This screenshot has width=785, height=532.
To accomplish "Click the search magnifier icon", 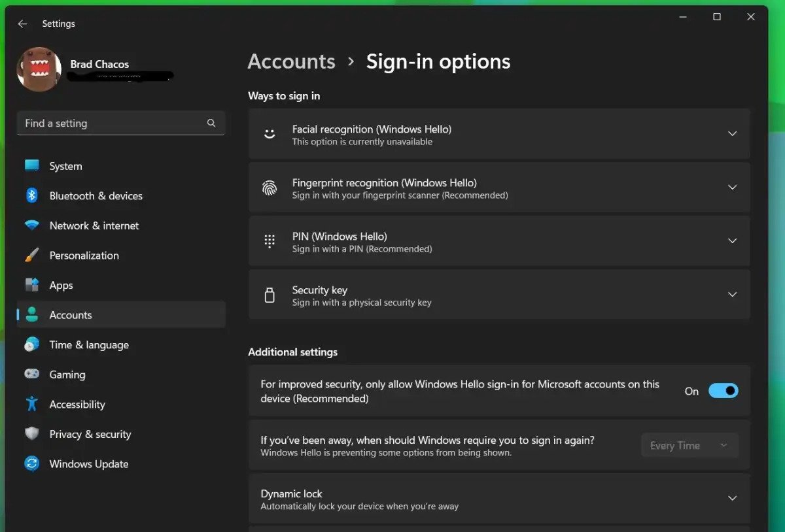I will pos(211,123).
